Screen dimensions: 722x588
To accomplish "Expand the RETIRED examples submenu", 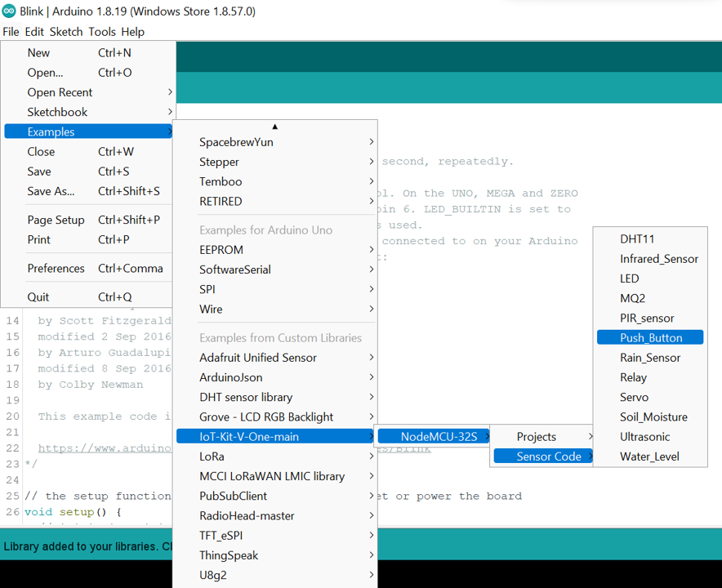I will coord(275,201).
